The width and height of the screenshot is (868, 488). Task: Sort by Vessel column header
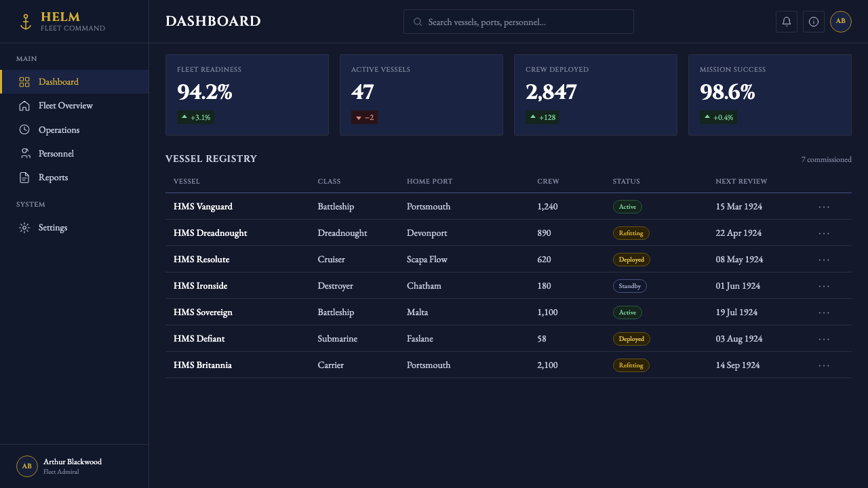[186, 181]
